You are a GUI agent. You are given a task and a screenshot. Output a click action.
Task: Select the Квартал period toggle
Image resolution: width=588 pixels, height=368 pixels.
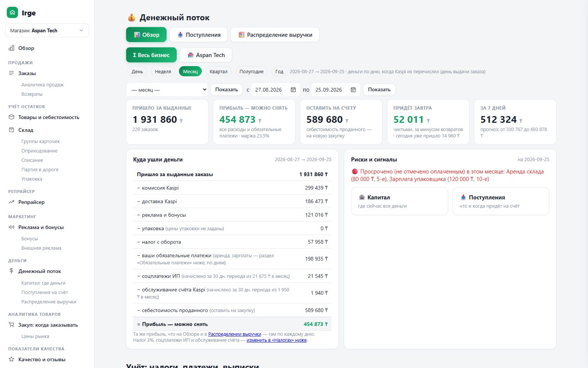point(219,71)
